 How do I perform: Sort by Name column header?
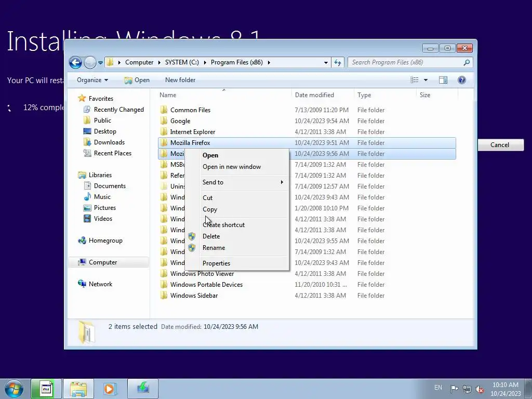click(x=224, y=95)
